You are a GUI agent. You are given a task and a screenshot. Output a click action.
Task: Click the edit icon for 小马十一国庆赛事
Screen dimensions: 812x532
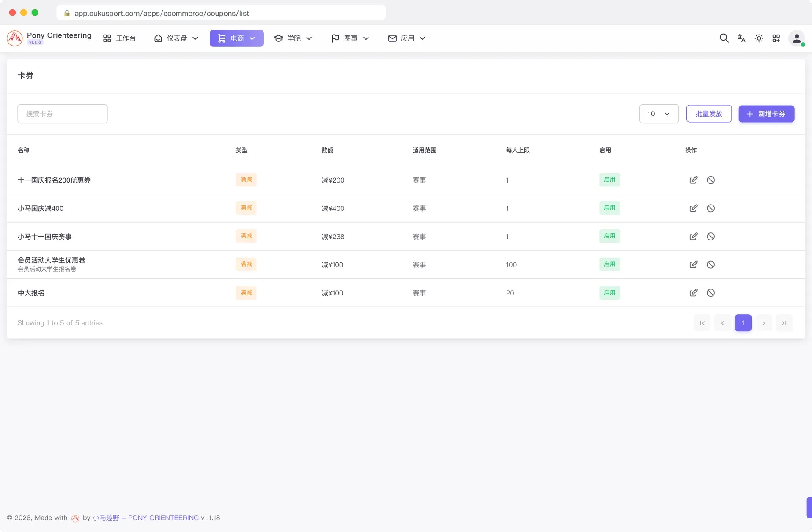point(694,237)
